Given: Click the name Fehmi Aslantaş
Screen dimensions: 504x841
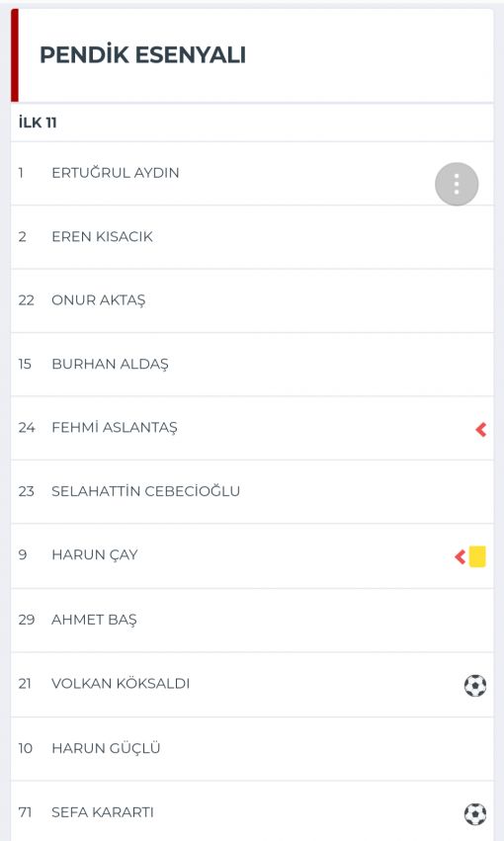Looking at the screenshot, I should pos(115,428).
